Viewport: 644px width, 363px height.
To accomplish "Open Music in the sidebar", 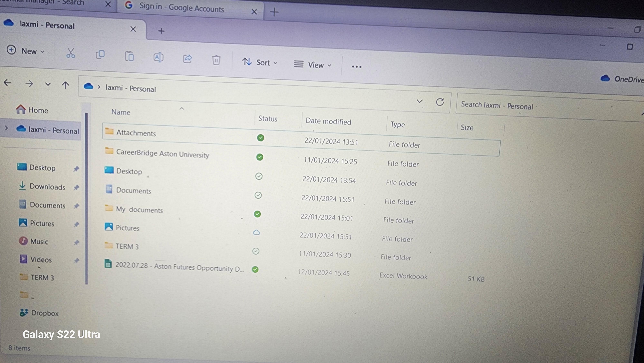I will (x=34, y=241).
